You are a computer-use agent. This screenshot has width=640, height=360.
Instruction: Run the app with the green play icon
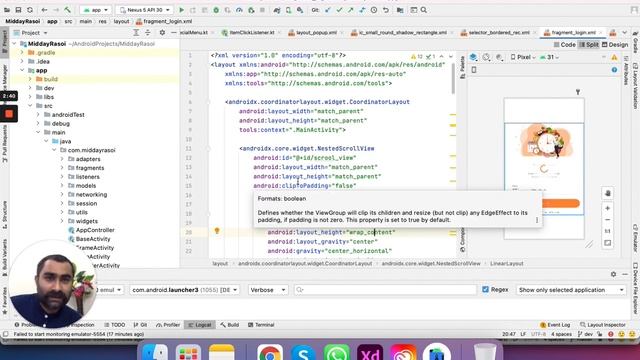click(182, 10)
